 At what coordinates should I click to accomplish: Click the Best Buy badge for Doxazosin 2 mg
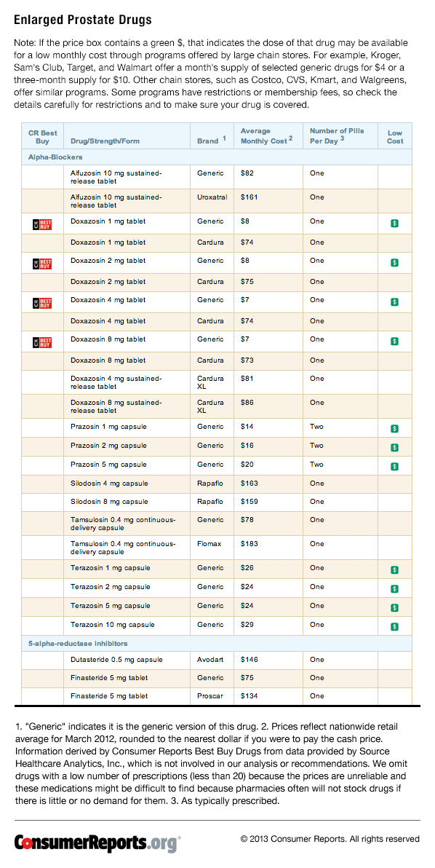43,264
